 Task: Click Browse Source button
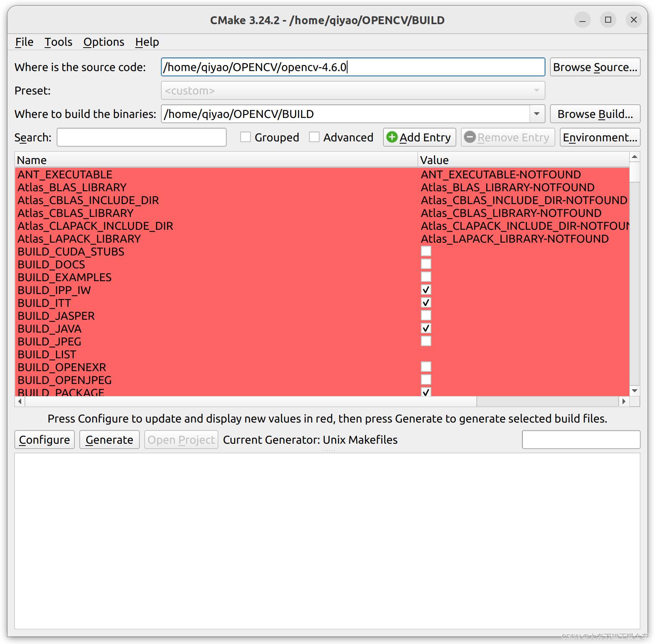point(595,67)
